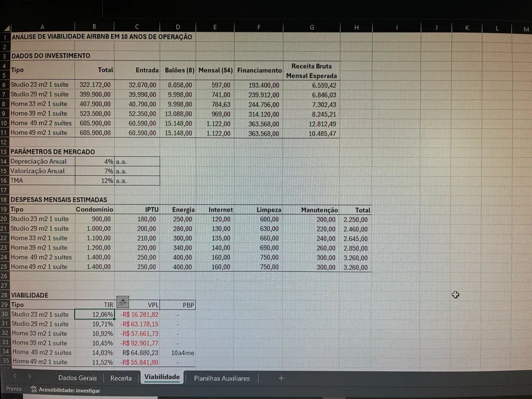Click the VPL value -R$ 63.178,15
532x399 pixels.
coord(139,324)
